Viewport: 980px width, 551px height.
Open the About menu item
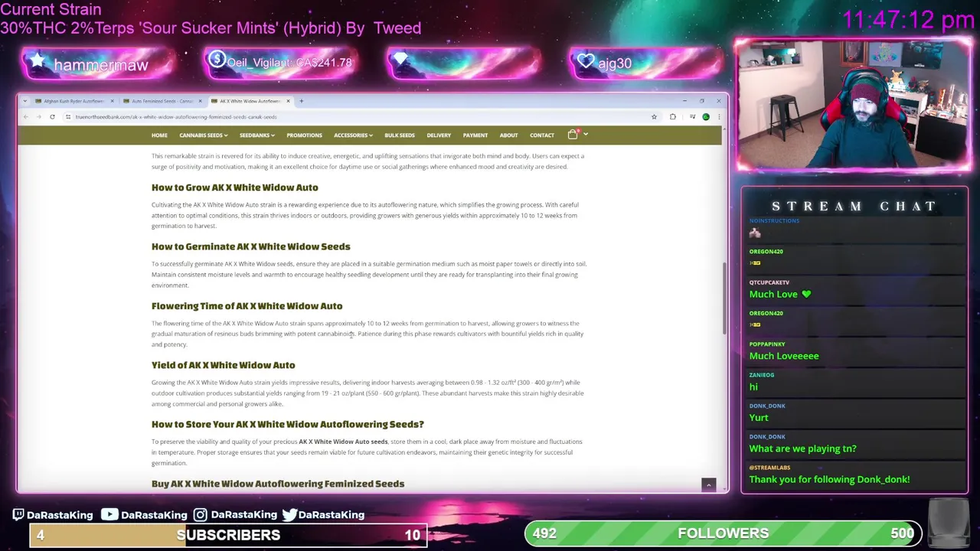508,135
